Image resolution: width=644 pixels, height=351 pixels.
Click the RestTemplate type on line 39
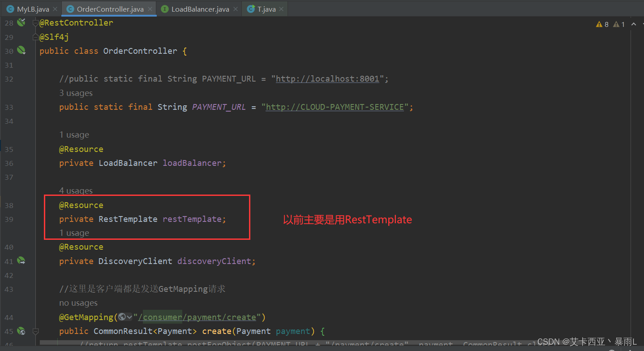click(128, 219)
